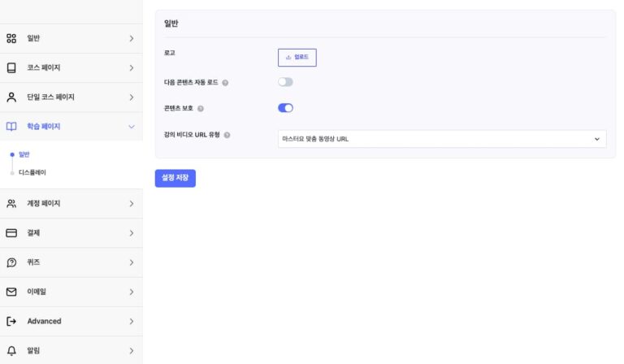
Task: Enable the 다음 콘텐츠 자동 로드 toggle
Action: pyautogui.click(x=285, y=82)
